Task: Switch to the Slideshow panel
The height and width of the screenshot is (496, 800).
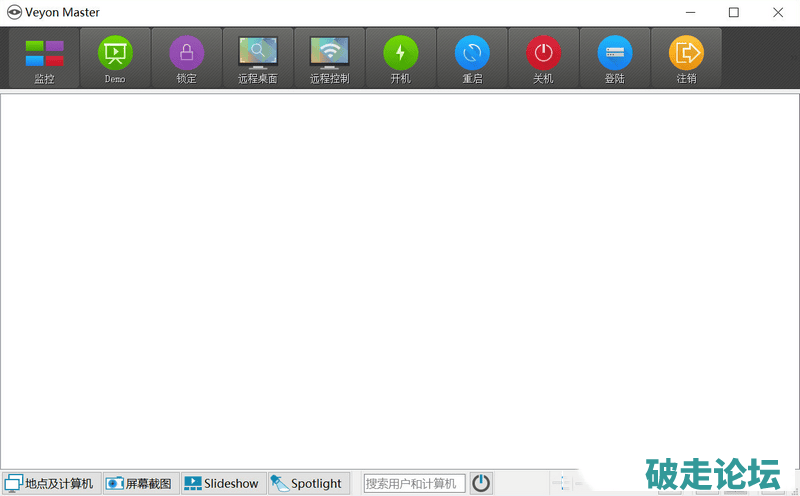Action: click(x=222, y=483)
